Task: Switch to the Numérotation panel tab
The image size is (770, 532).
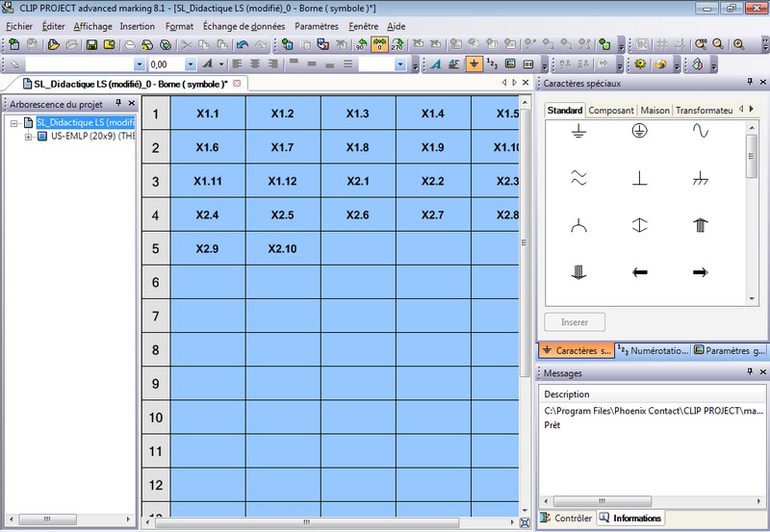Action: click(x=652, y=351)
